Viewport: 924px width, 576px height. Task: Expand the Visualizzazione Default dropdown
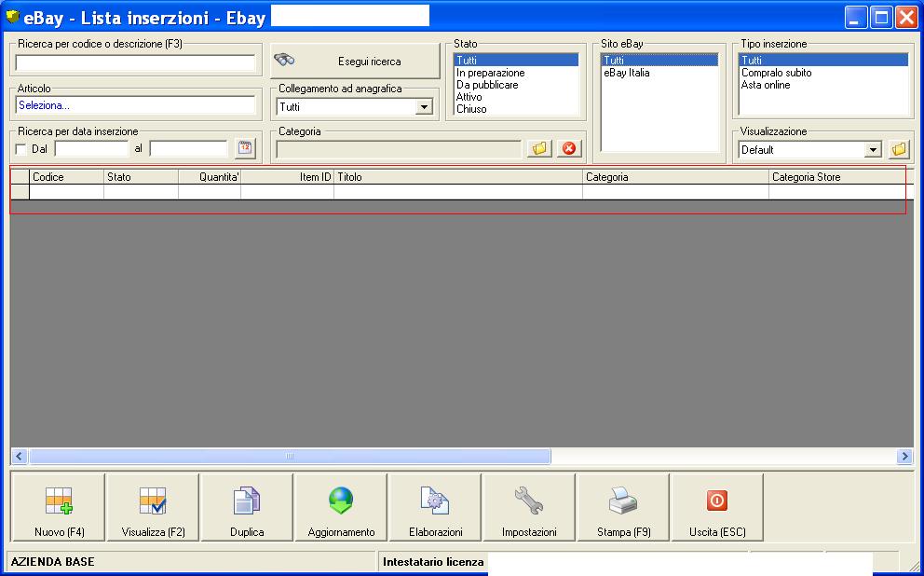(x=874, y=150)
